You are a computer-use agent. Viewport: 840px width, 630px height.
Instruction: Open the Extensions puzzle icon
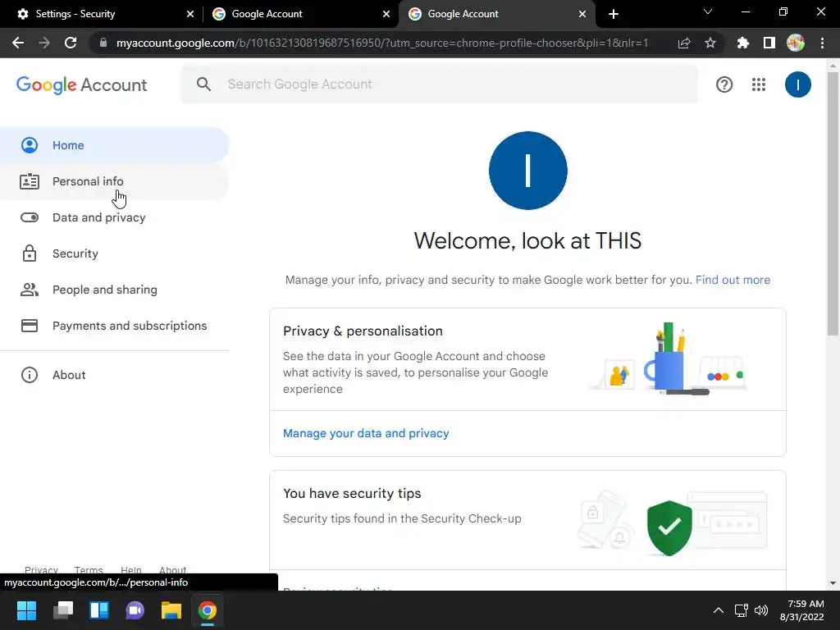tap(743, 43)
